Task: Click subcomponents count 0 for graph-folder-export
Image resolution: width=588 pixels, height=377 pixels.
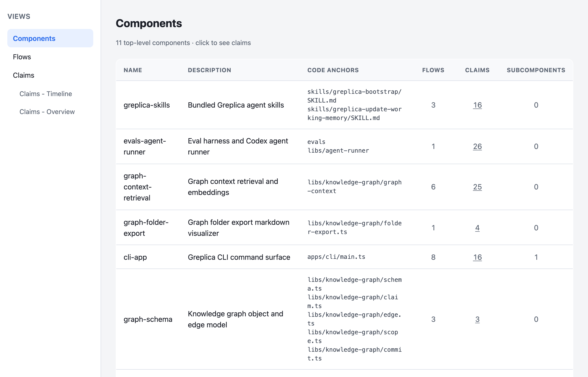Action: coord(536,228)
